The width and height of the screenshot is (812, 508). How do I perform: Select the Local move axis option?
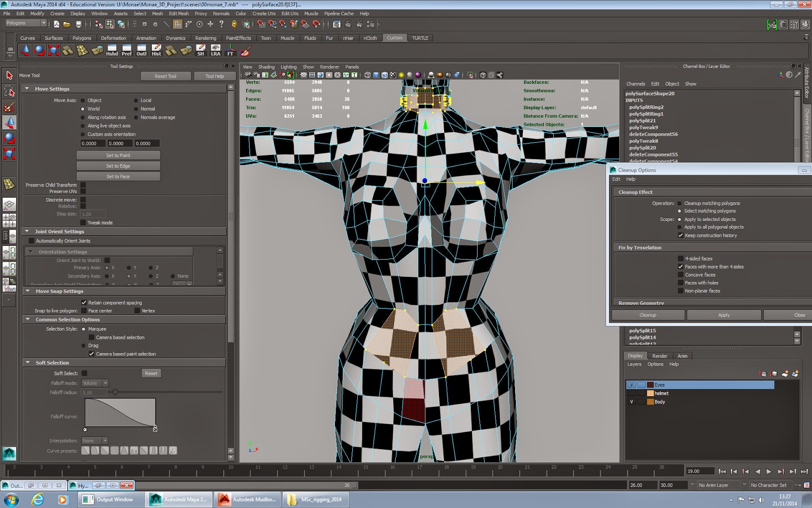point(136,101)
